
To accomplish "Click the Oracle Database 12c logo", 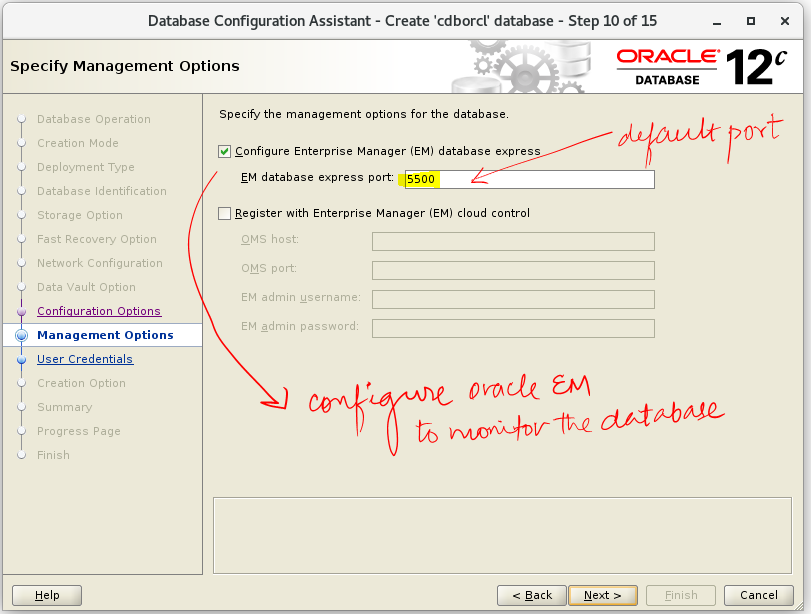I will pos(701,67).
